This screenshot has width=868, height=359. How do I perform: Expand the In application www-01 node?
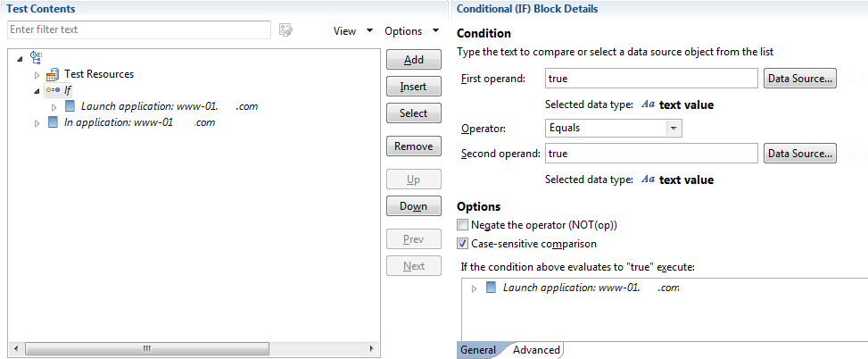pos(37,123)
